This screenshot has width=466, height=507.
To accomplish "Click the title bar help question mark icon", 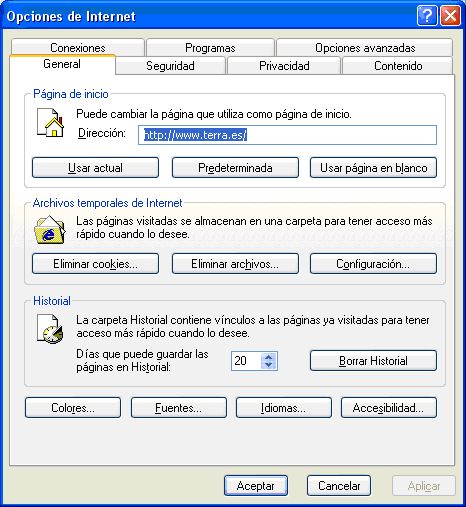I will [x=427, y=15].
